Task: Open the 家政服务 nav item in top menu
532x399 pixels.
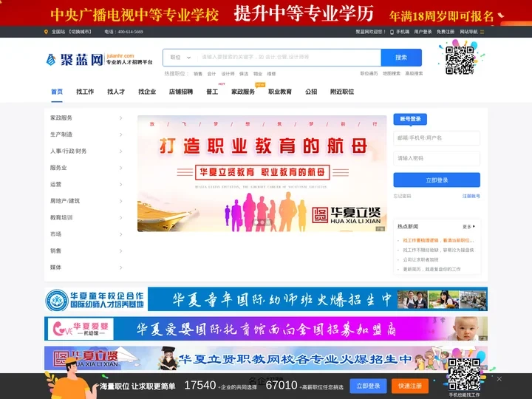Action: point(243,92)
